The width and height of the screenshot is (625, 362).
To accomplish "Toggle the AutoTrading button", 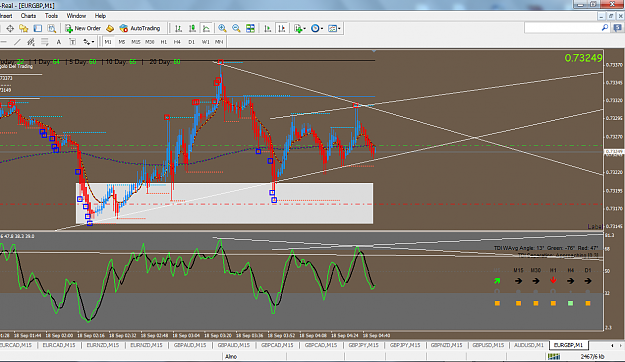I will pyautogui.click(x=140, y=28).
